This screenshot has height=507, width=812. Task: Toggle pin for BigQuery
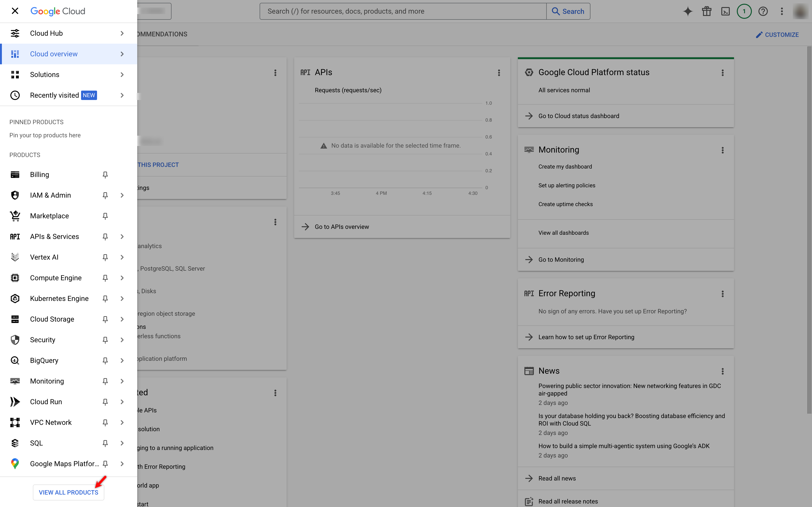click(105, 361)
